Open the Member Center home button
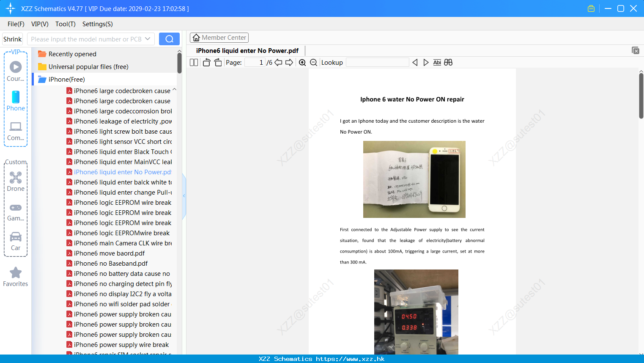The width and height of the screenshot is (644, 363). pyautogui.click(x=219, y=38)
